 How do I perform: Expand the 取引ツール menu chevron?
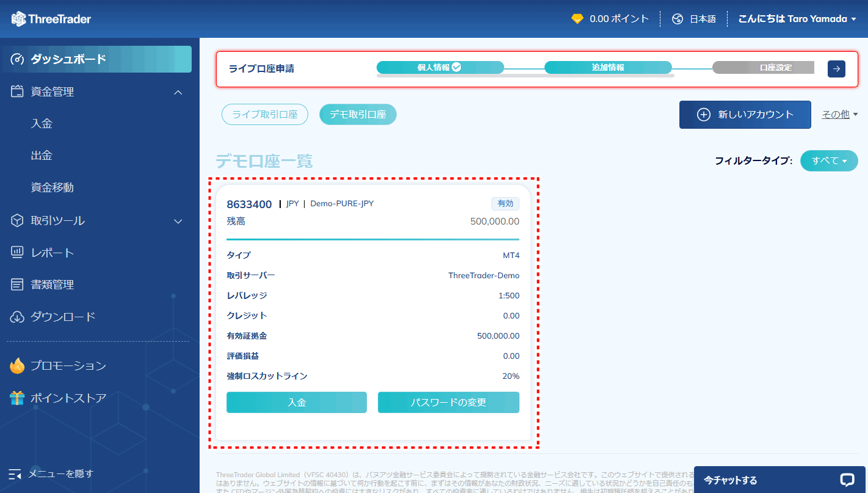(178, 221)
